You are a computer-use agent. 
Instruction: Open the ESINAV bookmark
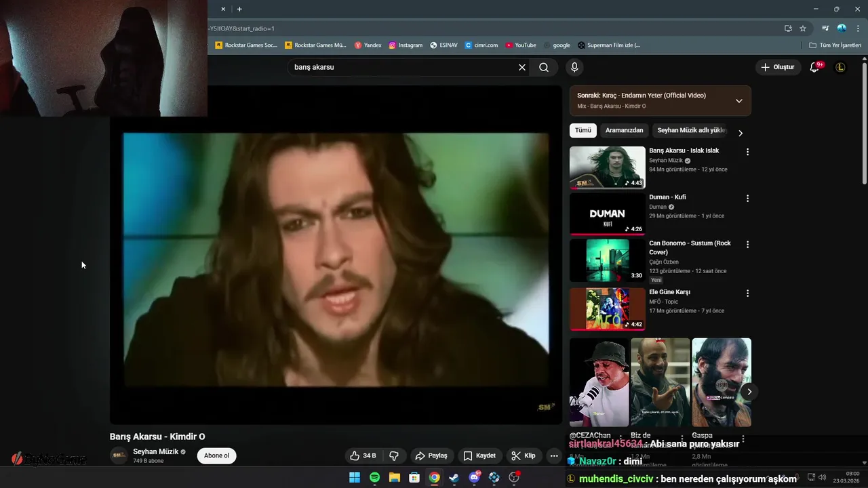coord(444,45)
